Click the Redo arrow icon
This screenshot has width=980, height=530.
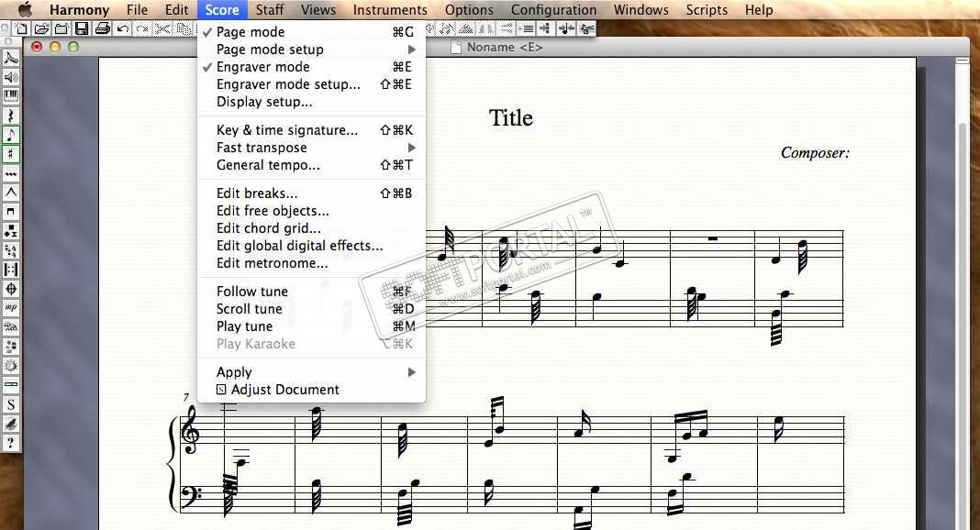tap(142, 28)
